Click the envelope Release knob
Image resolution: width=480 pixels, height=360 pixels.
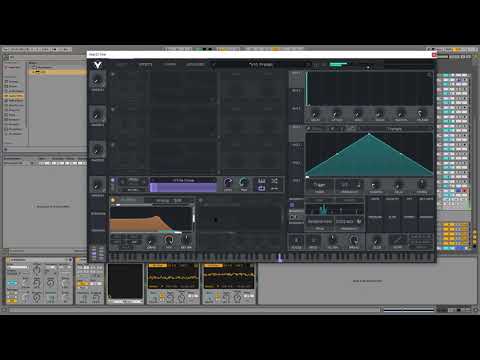422,114
